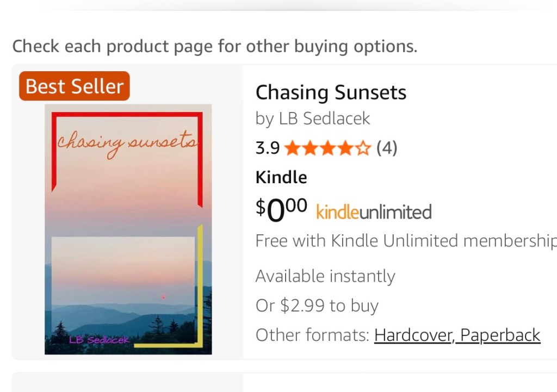Click the purple LB Sedlacek text on cover
The height and width of the screenshot is (392, 557).
[99, 340]
